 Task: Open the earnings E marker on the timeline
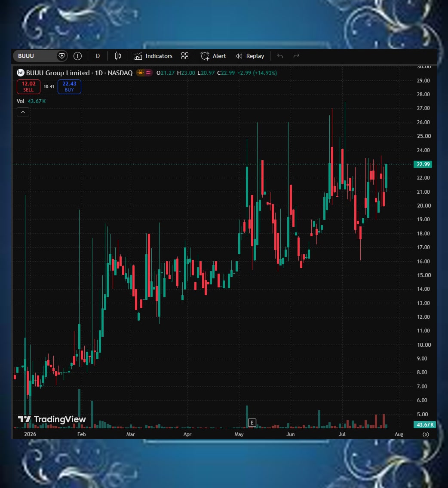point(252,423)
